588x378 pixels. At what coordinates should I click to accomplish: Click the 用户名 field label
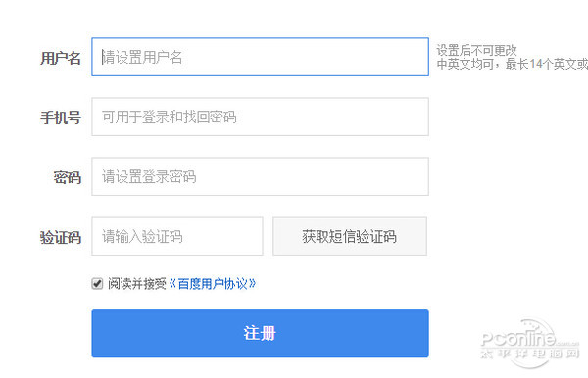[x=61, y=58]
